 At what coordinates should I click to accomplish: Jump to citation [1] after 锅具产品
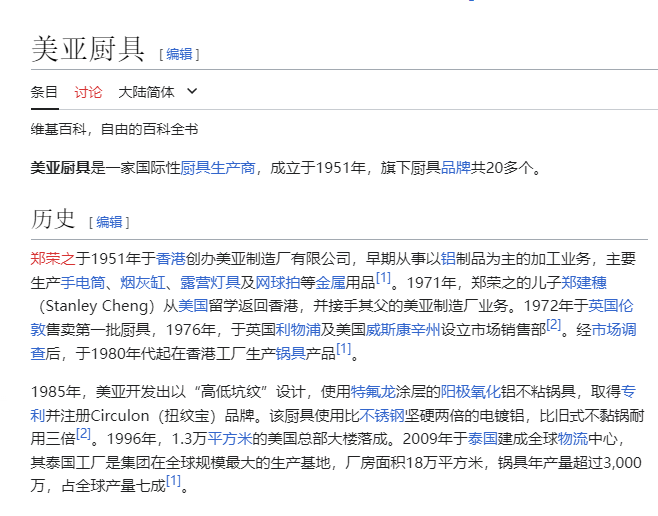click(x=343, y=349)
